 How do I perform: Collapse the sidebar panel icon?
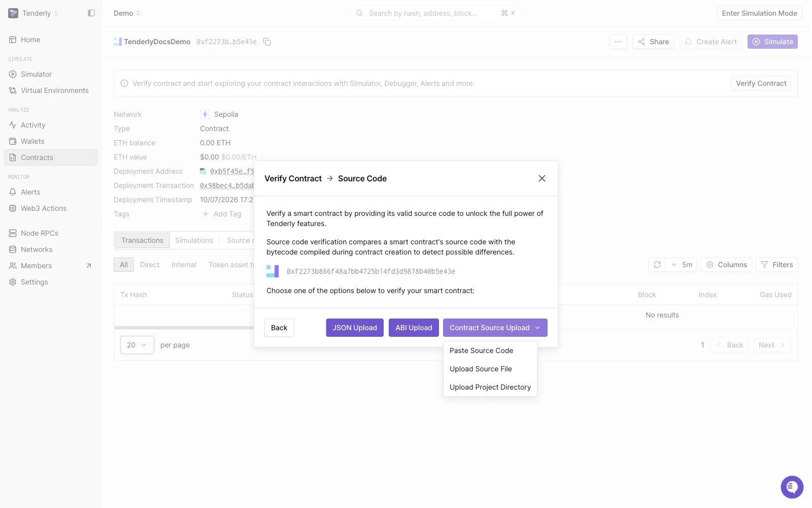coord(91,13)
